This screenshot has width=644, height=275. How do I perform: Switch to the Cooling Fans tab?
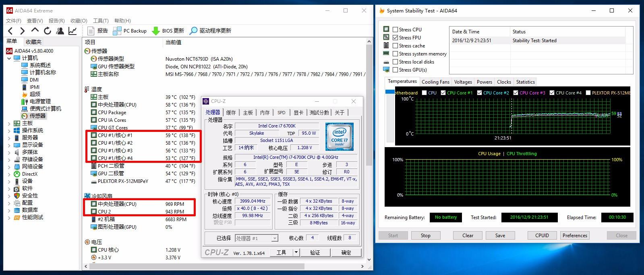point(435,82)
